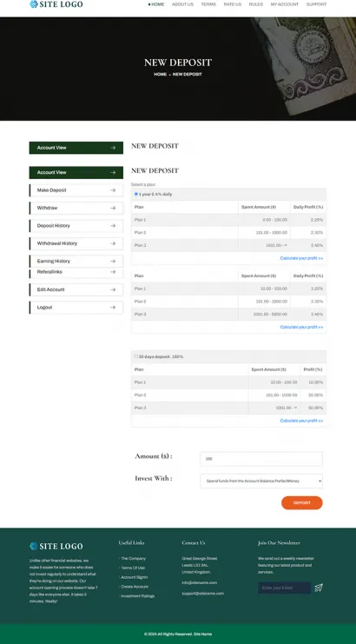Click the '2.20%' daily profit cell
The height and width of the screenshot is (644, 356).
[308, 220]
